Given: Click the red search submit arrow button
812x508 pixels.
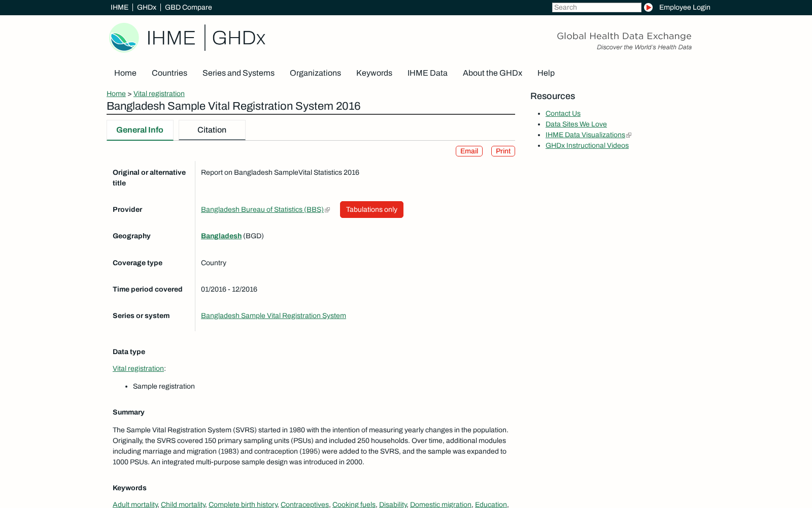Looking at the screenshot, I should 648,7.
